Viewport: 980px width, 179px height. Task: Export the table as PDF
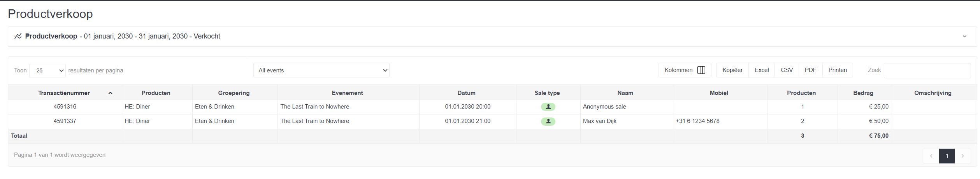click(810, 70)
